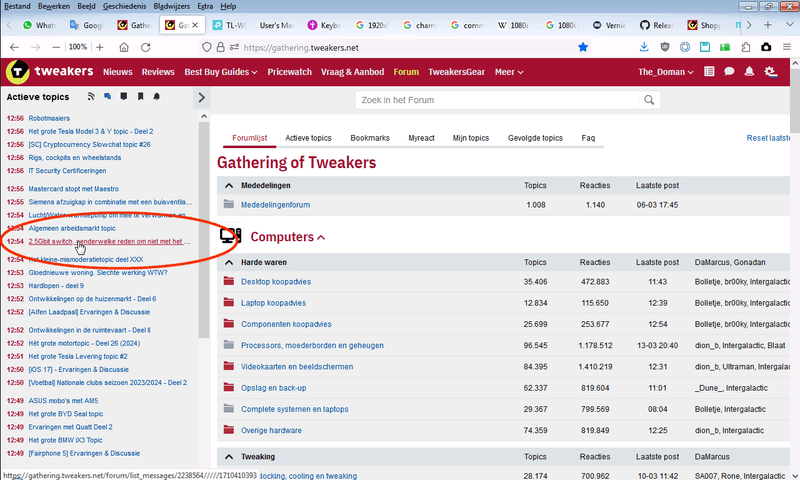Click the RSS feed icon in Actieve topics

[x=91, y=96]
